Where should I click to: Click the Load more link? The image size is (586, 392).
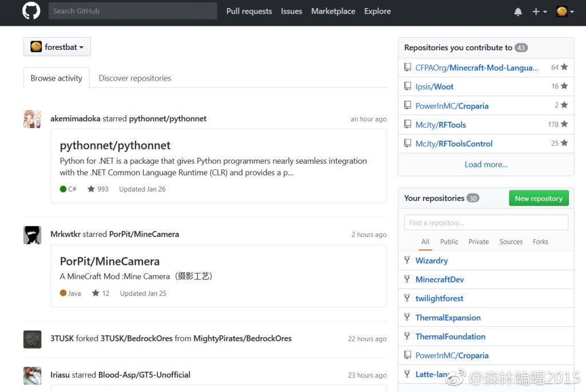click(486, 164)
